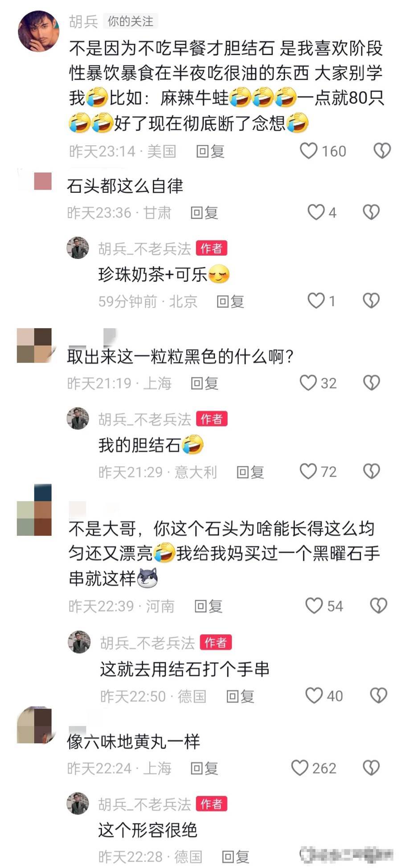Viewport: 401px width, 868px height.
Task: Open 胡兵's profile picture at top
Action: [x=38, y=31]
